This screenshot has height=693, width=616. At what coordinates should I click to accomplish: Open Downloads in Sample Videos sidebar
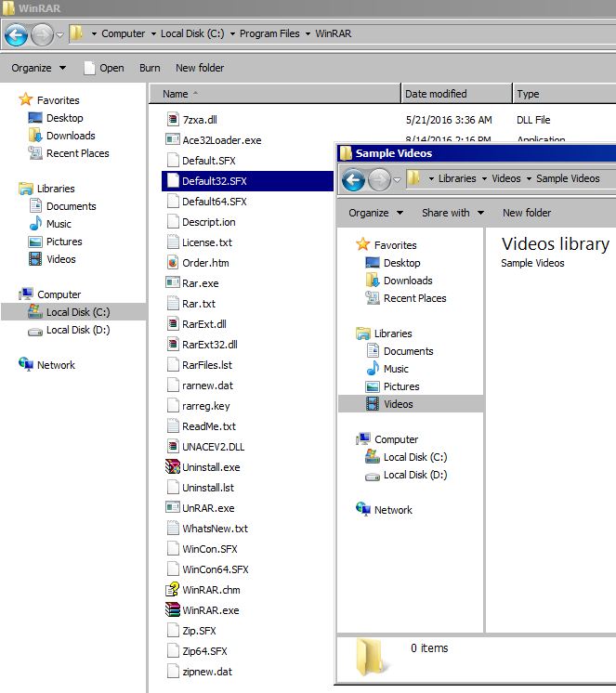[399, 281]
